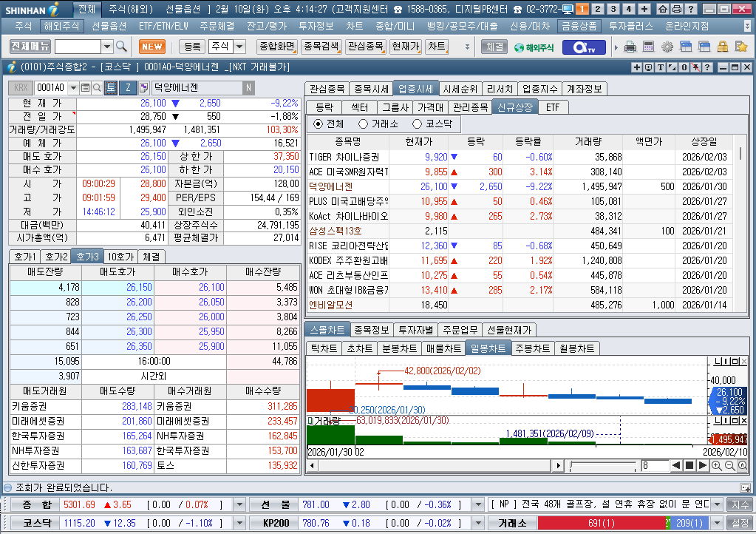Select the 전체 radio button
Viewport: 756px width, 534px height.
[x=318, y=124]
